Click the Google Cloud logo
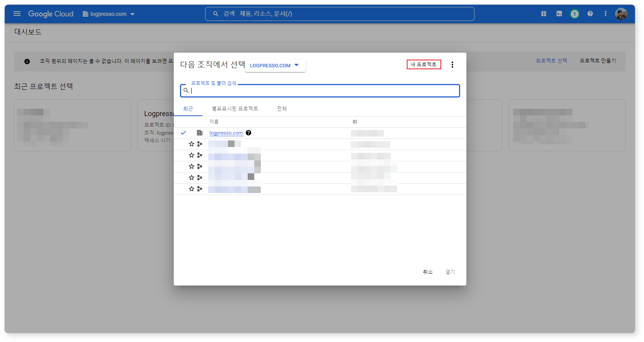 [x=51, y=14]
